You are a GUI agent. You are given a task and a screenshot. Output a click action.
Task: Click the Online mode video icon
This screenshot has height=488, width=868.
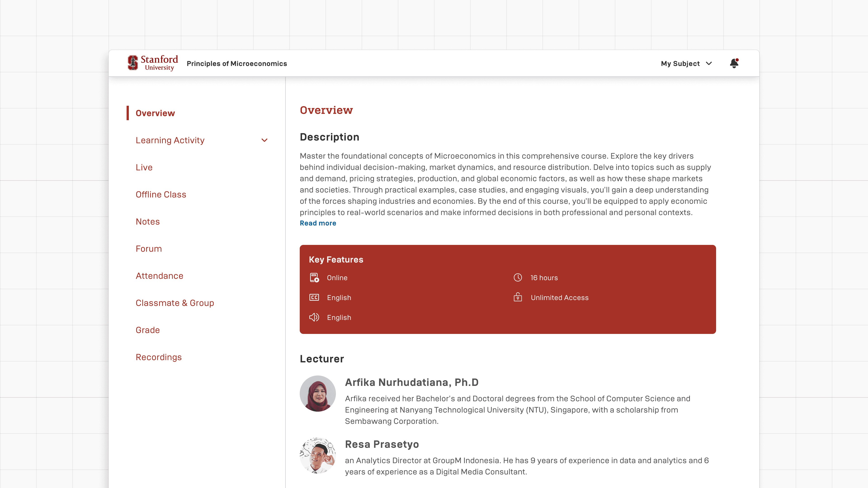(314, 277)
